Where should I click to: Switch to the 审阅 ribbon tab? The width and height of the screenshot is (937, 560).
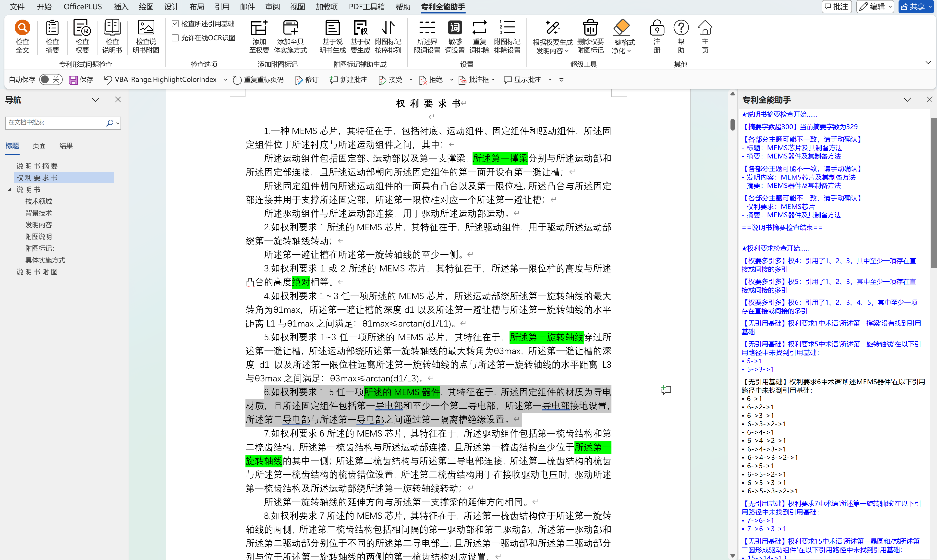click(272, 7)
